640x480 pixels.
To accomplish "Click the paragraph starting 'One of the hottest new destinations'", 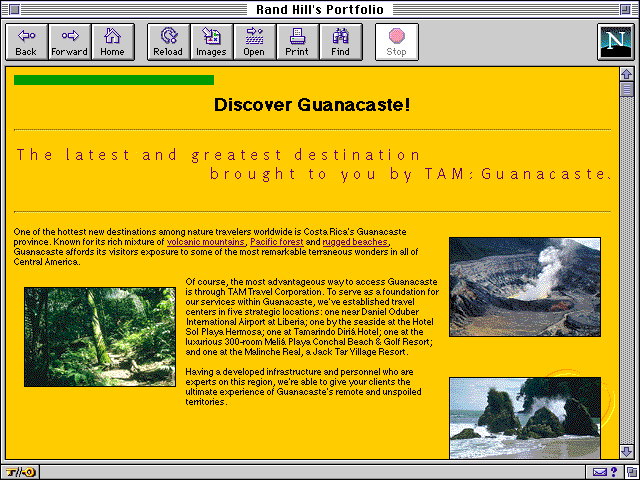I will click(x=216, y=247).
